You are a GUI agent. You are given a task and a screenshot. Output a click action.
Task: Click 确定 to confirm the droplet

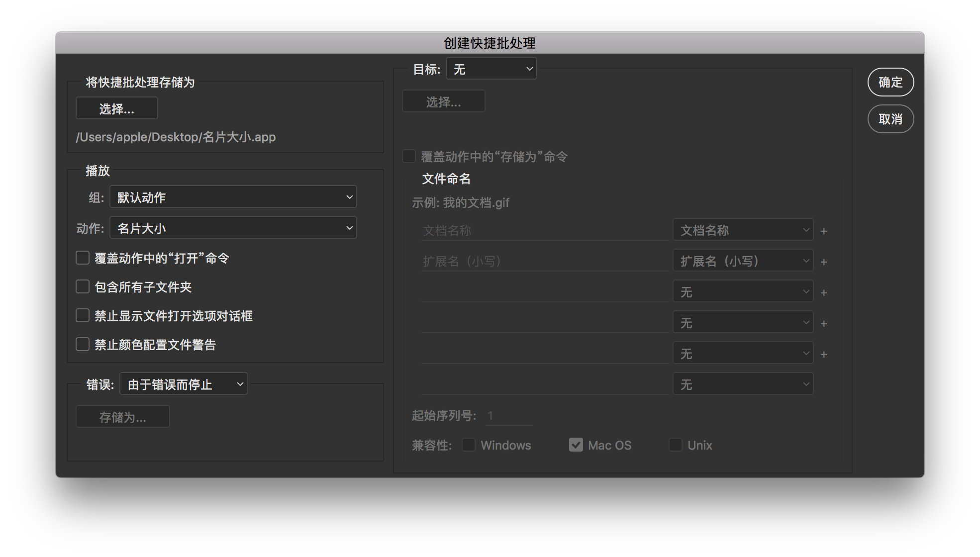click(x=890, y=82)
